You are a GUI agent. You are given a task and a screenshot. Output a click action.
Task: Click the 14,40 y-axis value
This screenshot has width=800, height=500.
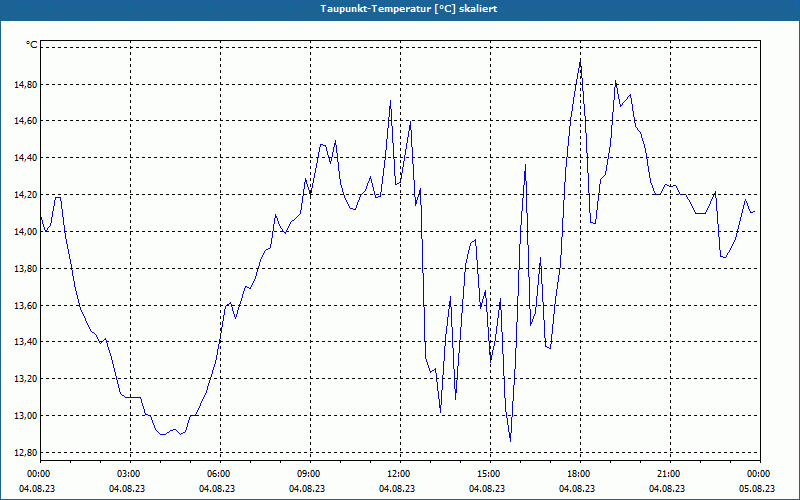(26, 158)
